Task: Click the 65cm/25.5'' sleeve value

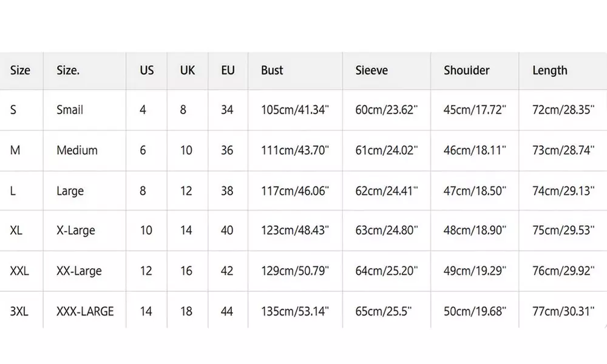Action: (383, 311)
